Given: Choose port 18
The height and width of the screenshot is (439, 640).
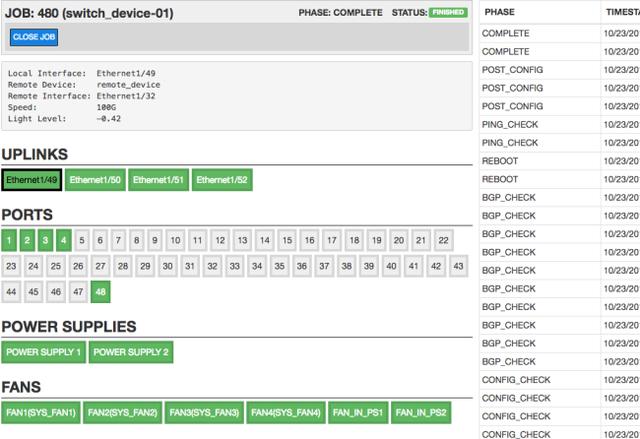Looking at the screenshot, I should point(354,240).
